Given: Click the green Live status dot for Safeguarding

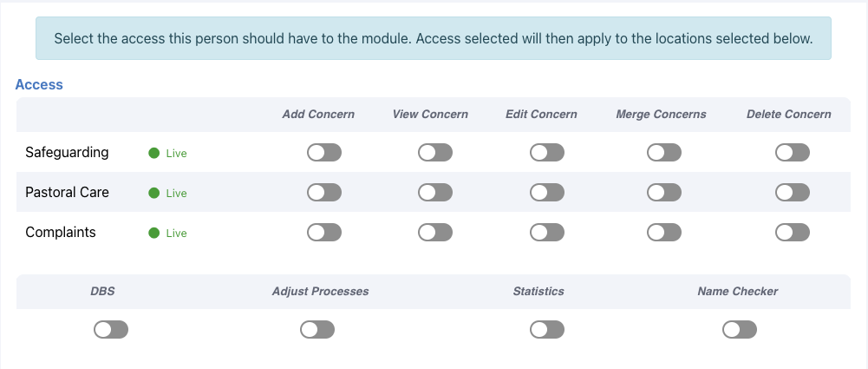Looking at the screenshot, I should click(153, 153).
